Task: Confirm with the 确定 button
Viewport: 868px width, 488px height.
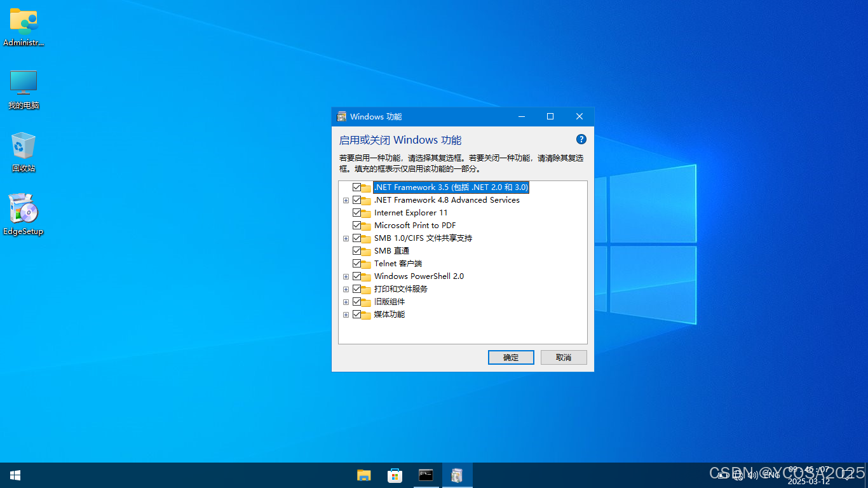Action: pos(511,357)
